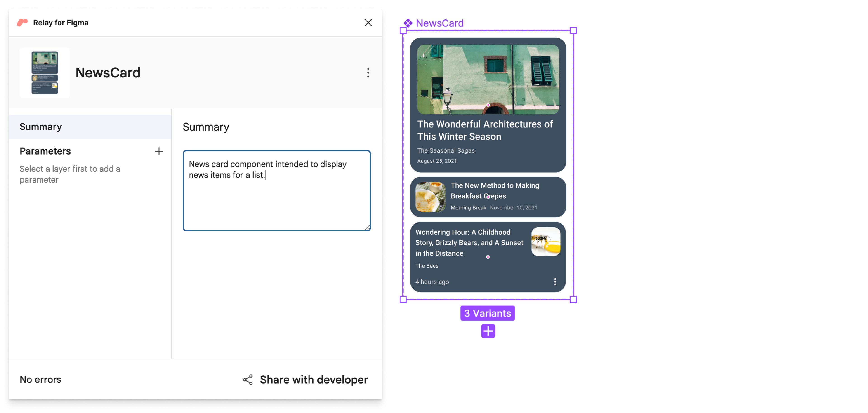The image size is (868, 413).
Task: Select the Breakfast Crepes card variant
Action: click(x=488, y=197)
